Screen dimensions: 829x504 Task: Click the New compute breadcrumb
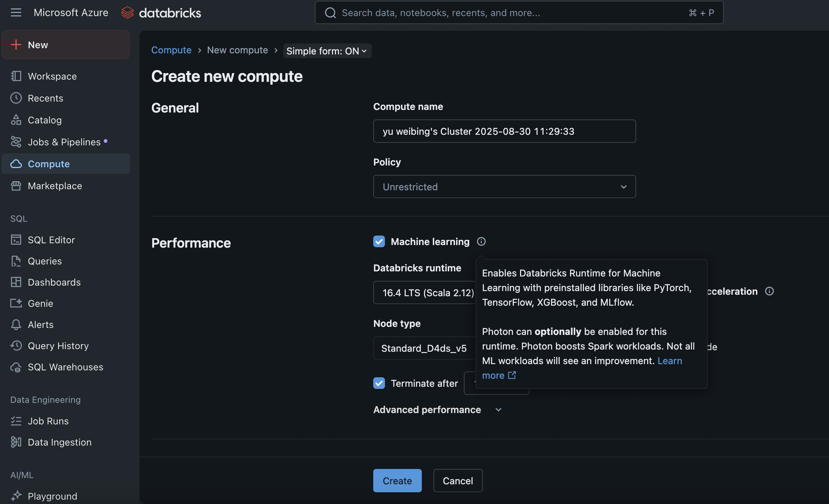237,50
